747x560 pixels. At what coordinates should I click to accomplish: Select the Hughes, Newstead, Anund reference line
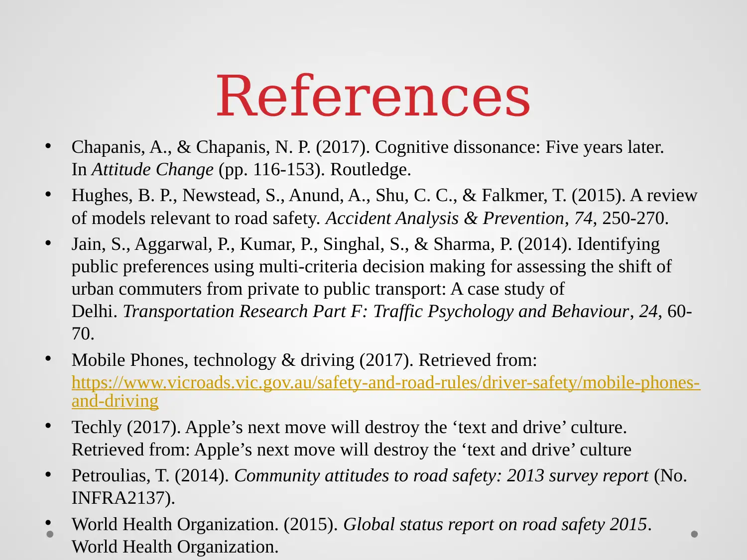point(384,195)
